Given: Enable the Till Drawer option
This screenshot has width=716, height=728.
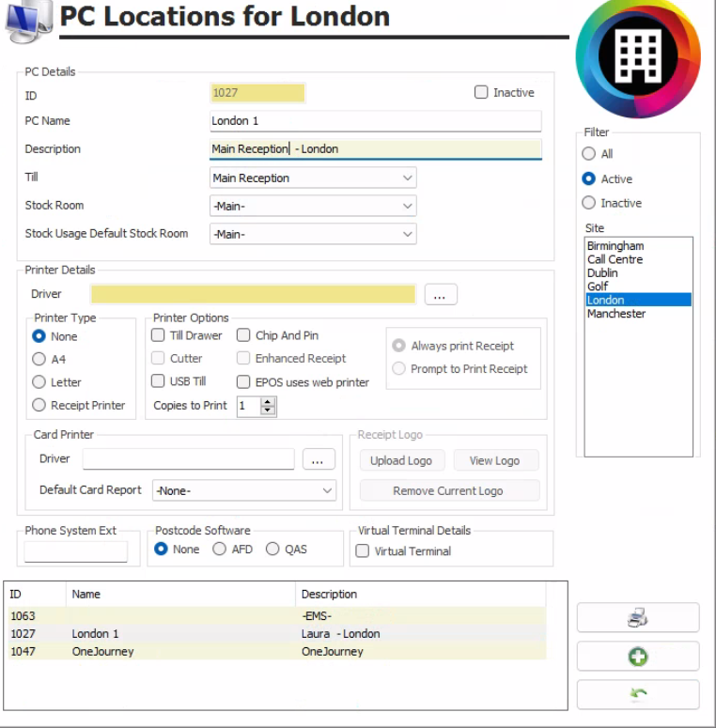Looking at the screenshot, I should point(158,334).
